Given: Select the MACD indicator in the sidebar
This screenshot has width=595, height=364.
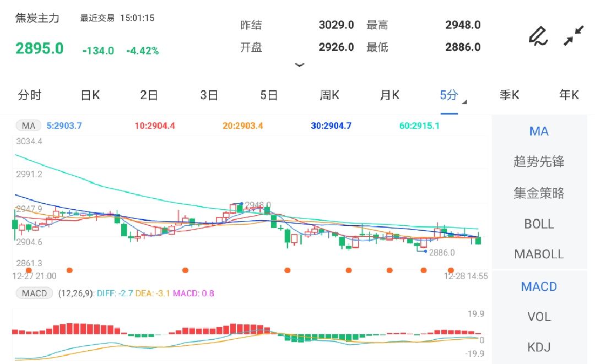Looking at the screenshot, I should (x=539, y=286).
